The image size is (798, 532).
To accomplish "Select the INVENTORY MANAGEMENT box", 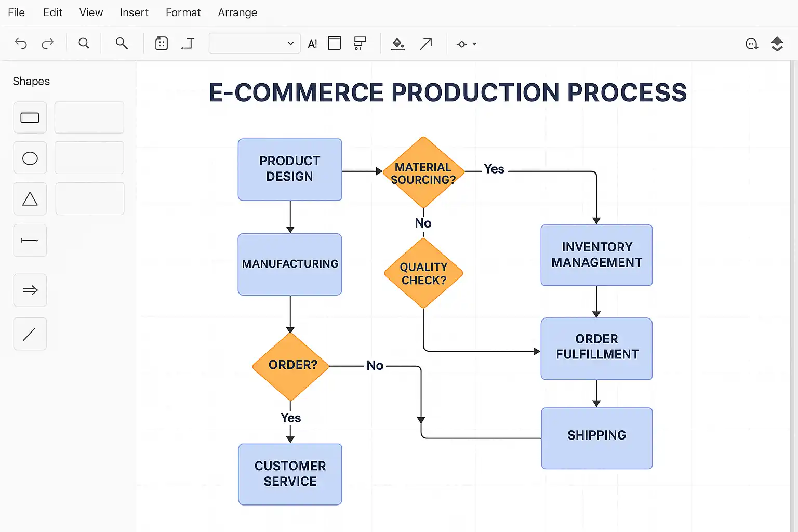I will click(596, 255).
